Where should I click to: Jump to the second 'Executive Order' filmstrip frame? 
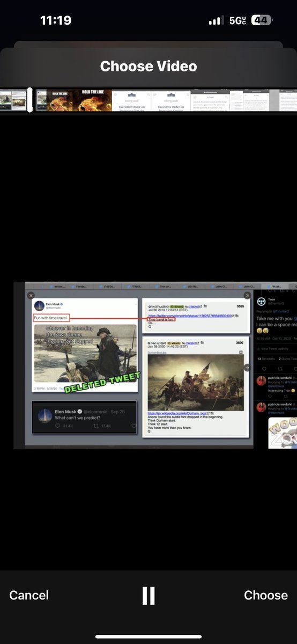tap(170, 100)
